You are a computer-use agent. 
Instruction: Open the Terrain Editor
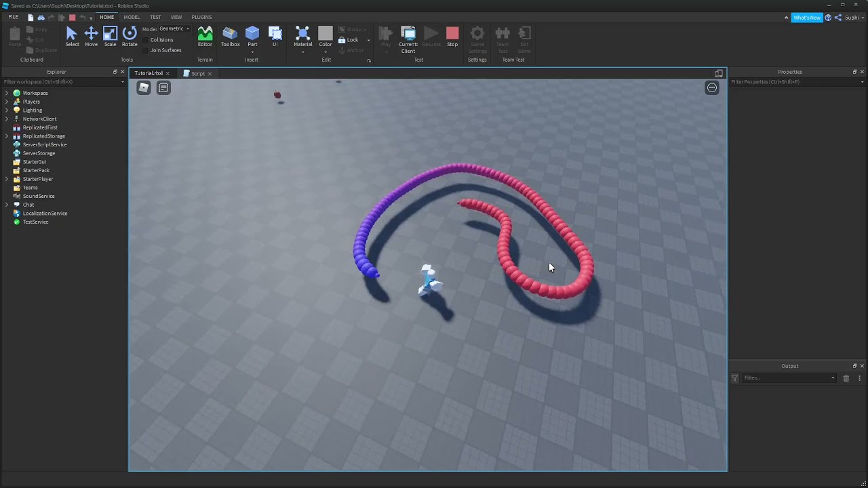205,37
